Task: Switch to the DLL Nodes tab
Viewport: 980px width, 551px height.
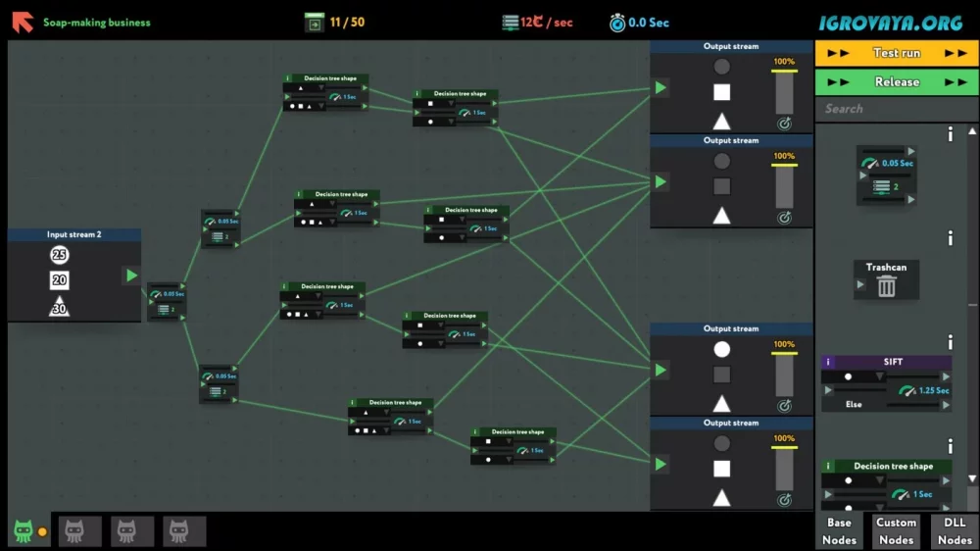Action: pyautogui.click(x=955, y=531)
